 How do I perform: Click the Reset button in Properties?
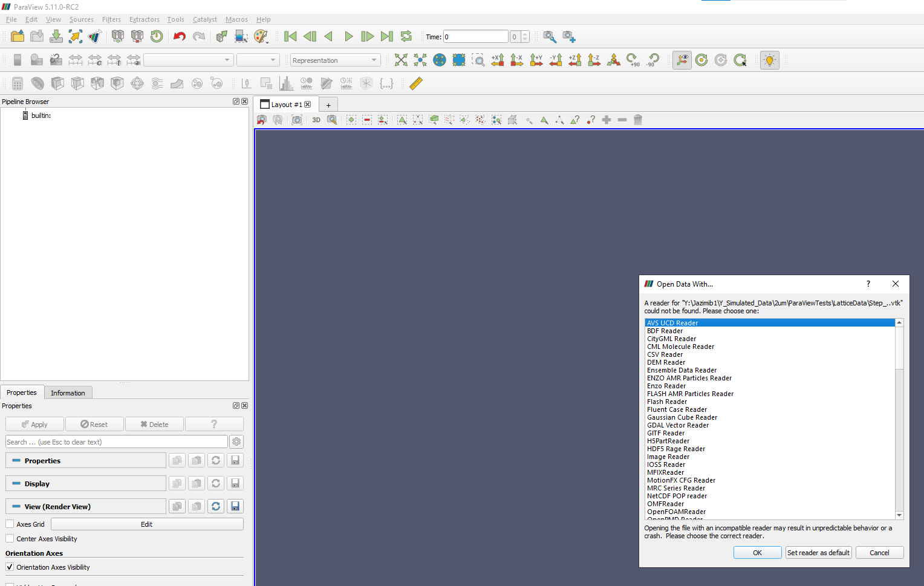coord(94,425)
